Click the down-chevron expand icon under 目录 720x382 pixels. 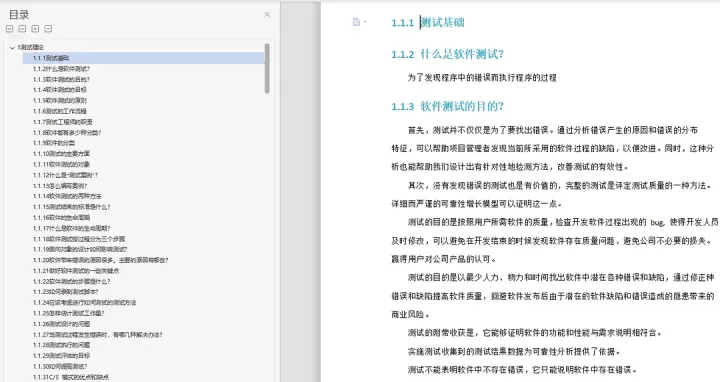[10, 29]
